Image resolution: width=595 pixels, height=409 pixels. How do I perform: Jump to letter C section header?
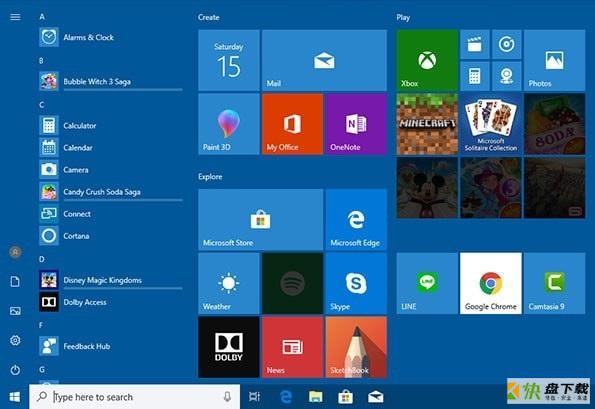pyautogui.click(x=42, y=104)
